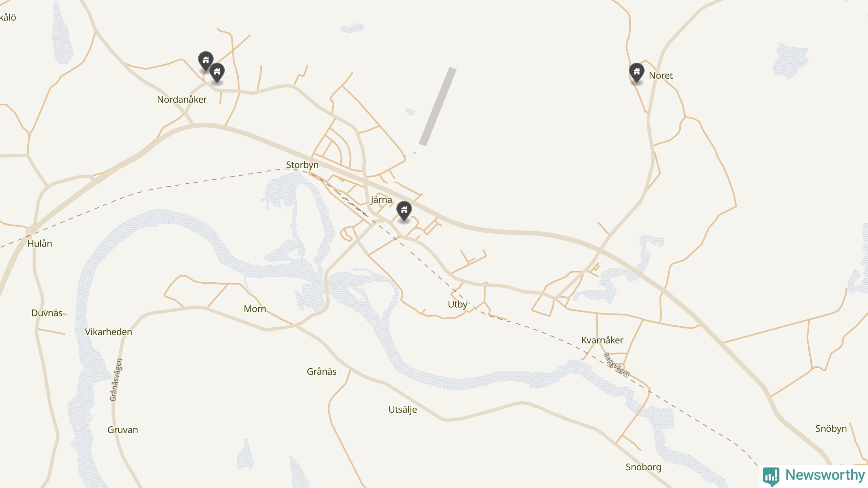Click the Utby place label
868x488 pixels.
457,305
